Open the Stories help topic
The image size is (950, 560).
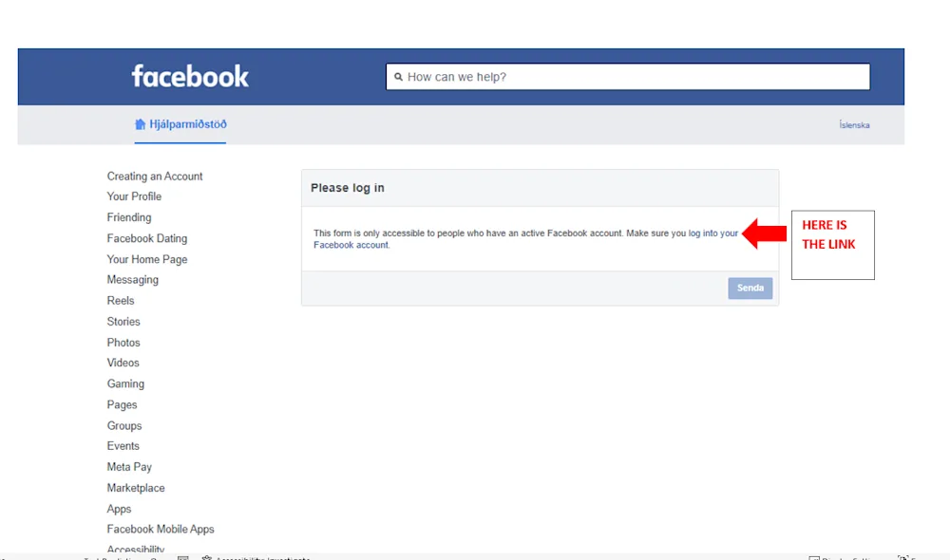(x=123, y=322)
